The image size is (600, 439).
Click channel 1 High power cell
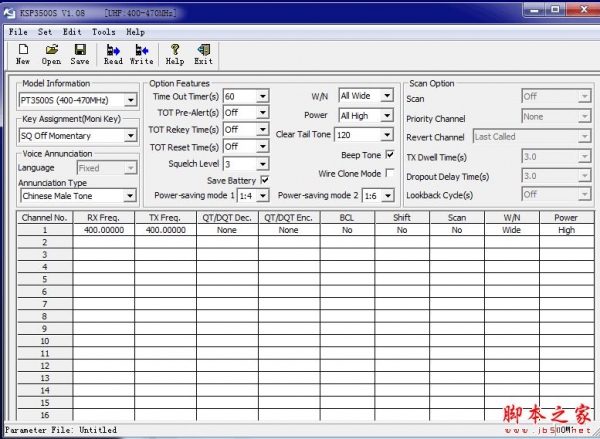click(567, 230)
